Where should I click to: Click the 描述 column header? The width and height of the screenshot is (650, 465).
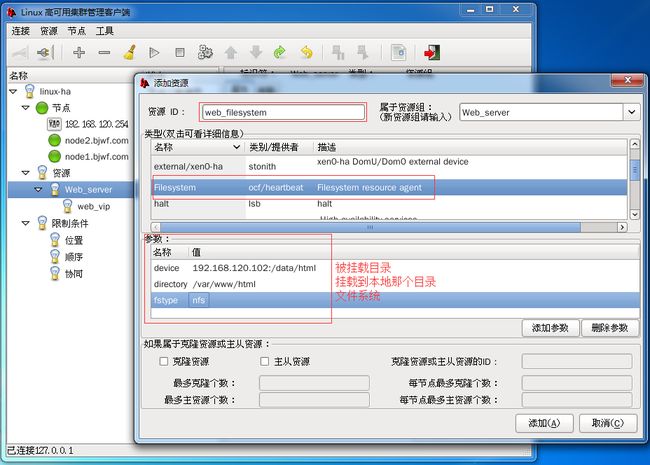[x=470, y=147]
